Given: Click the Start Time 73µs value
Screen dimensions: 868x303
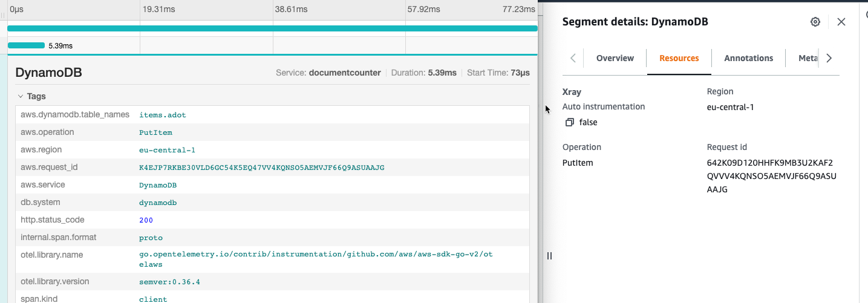Looking at the screenshot, I should pyautogui.click(x=520, y=73).
